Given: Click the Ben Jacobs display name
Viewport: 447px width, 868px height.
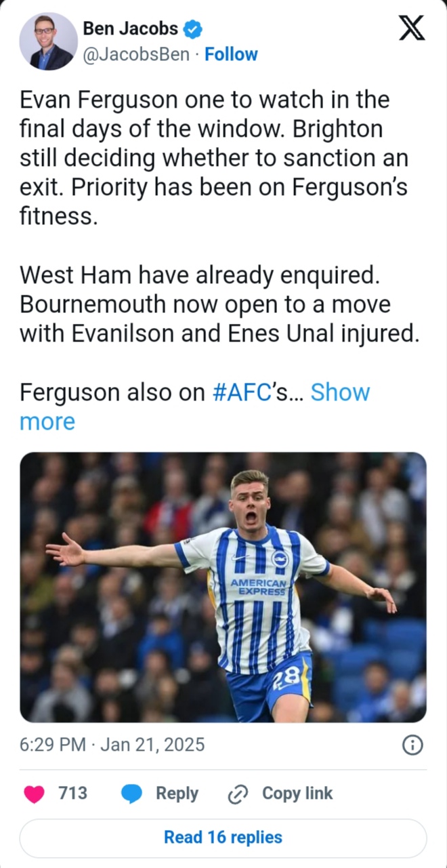Looking at the screenshot, I should pos(130,28).
